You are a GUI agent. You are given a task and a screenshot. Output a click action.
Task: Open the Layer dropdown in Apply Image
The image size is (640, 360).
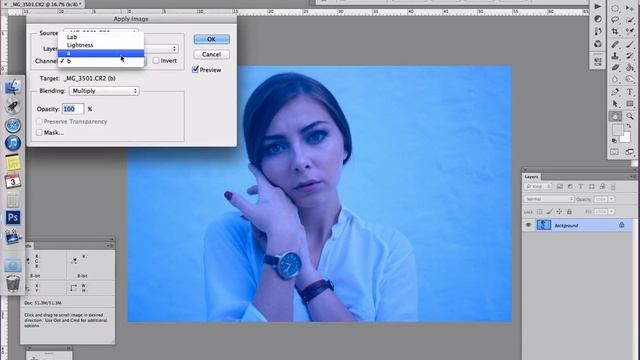pyautogui.click(x=161, y=49)
